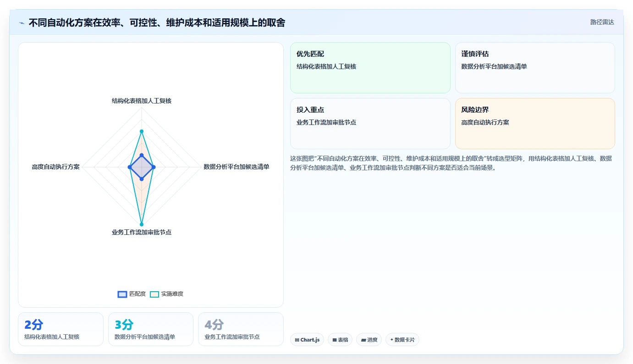
Task: Click the 路径雷达 label in header
Action: [602, 22]
